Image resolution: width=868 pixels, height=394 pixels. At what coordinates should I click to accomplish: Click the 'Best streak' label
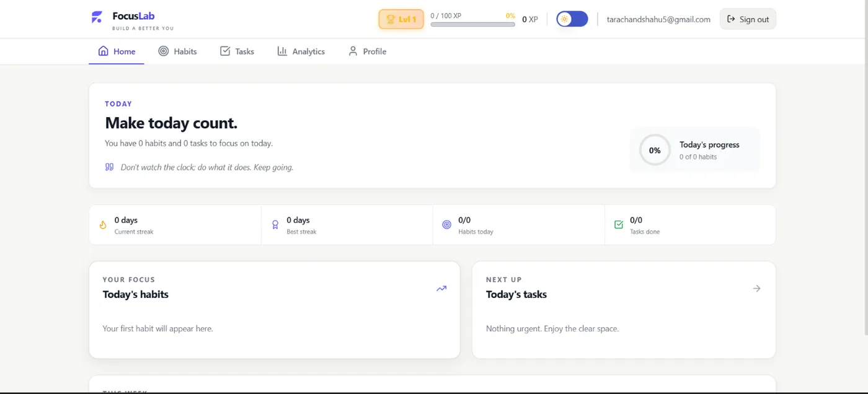pos(301,232)
